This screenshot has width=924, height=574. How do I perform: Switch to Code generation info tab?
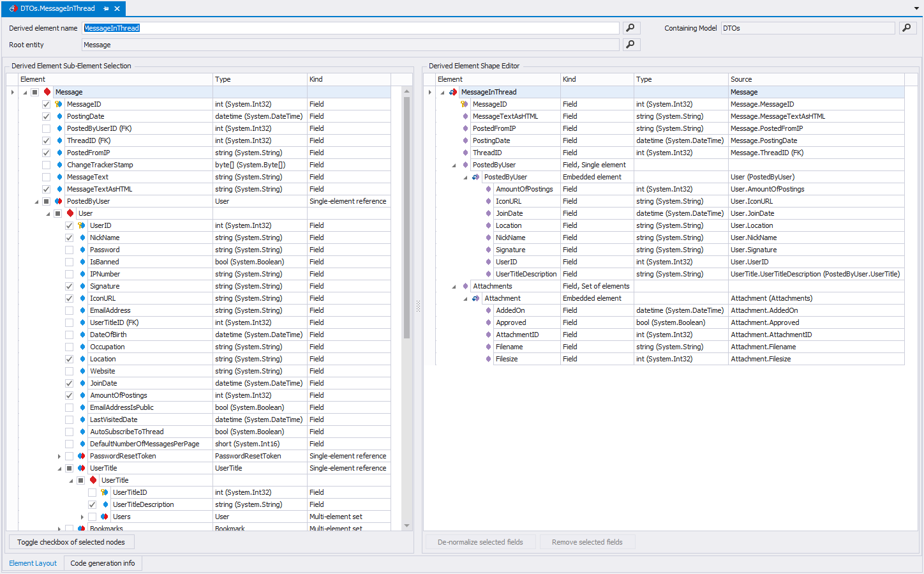point(103,563)
